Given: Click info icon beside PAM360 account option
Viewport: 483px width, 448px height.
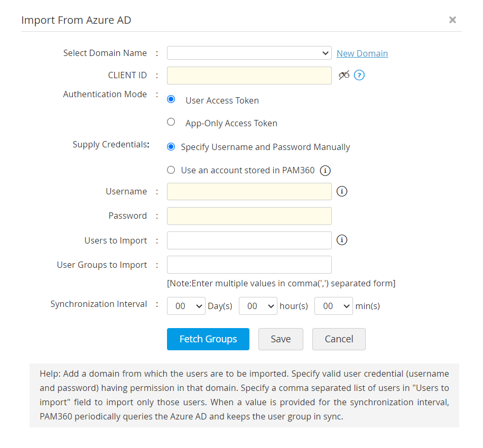Looking at the screenshot, I should (326, 170).
